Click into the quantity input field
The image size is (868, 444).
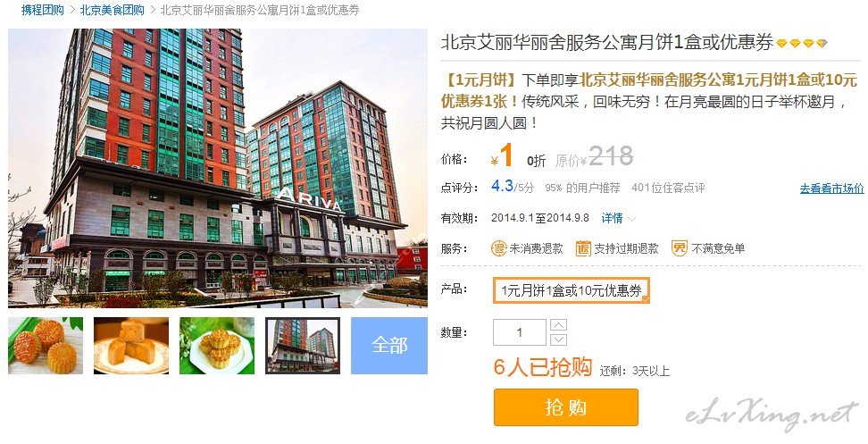pos(519,332)
